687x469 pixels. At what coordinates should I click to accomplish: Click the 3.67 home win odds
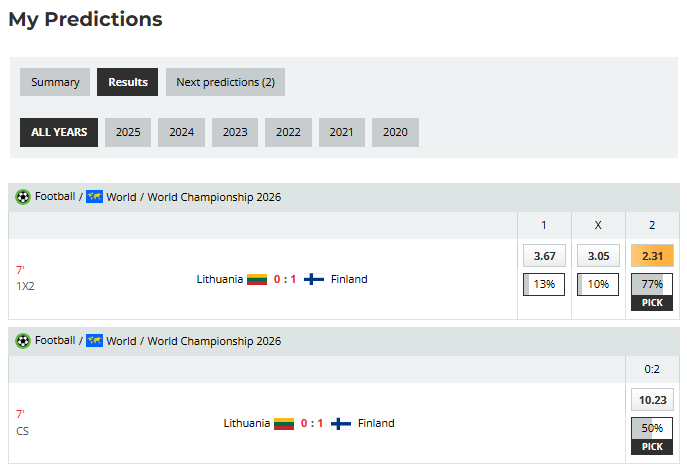[x=544, y=256]
